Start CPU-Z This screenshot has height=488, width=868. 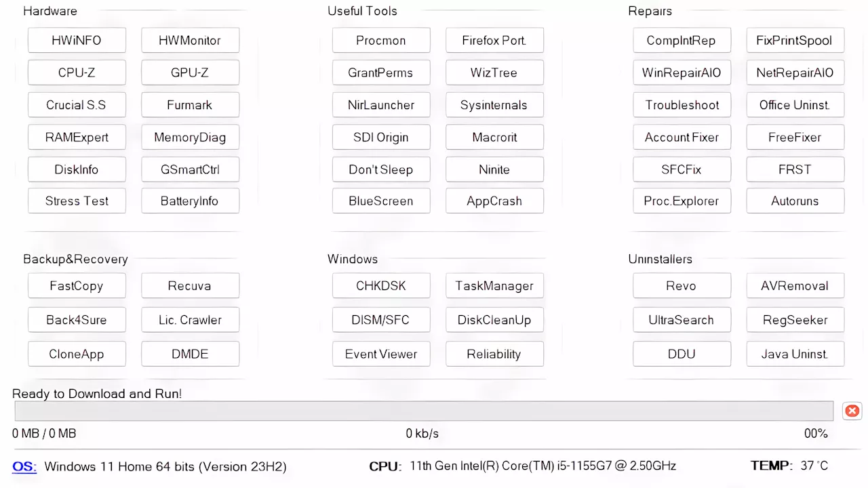[x=77, y=73]
